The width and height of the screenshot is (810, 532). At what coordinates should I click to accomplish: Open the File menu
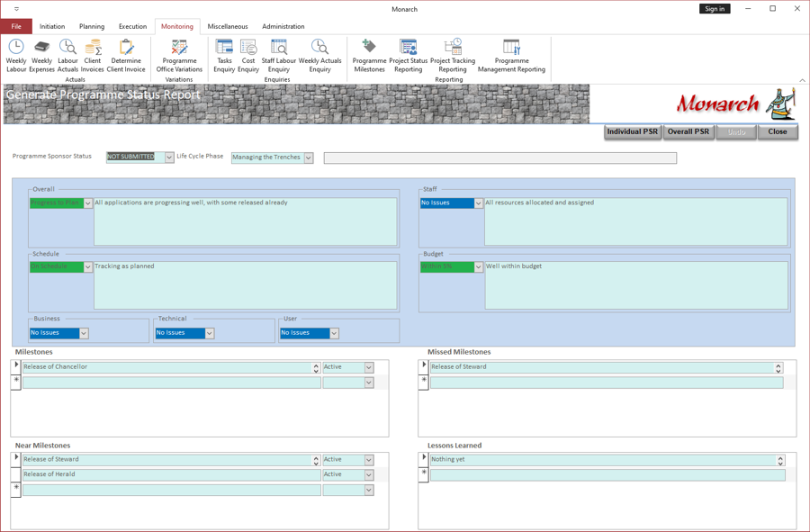16,26
